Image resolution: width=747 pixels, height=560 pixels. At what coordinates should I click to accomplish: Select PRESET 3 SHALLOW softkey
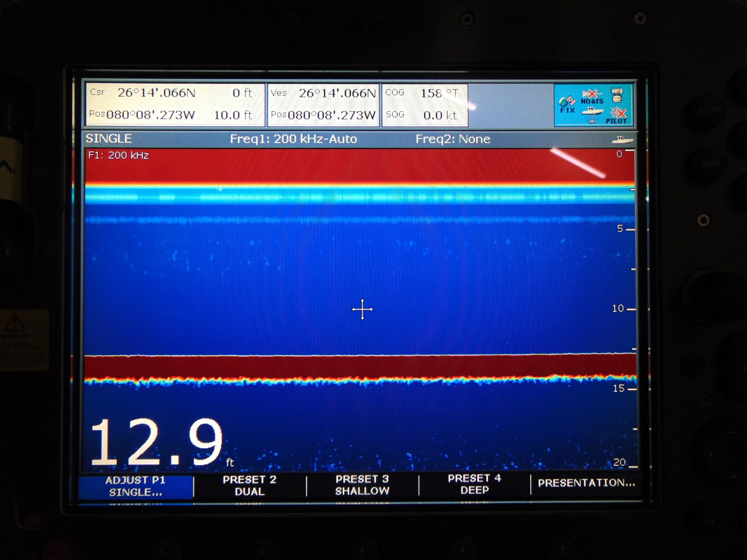[362, 485]
